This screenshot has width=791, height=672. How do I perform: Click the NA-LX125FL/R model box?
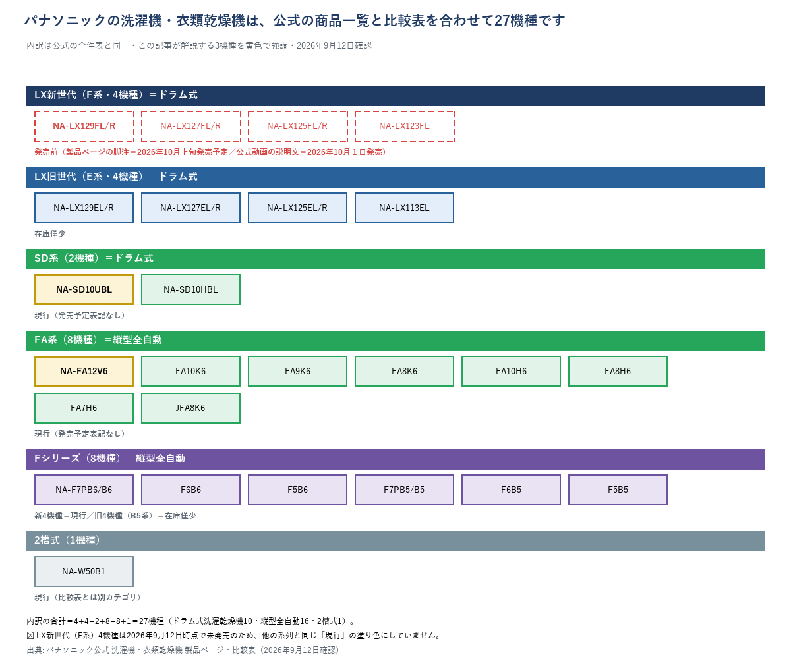298,126
